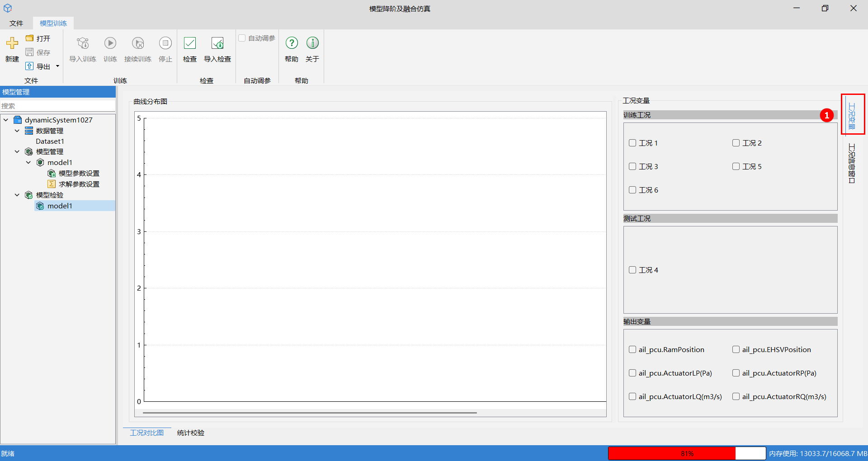Screen dimensions: 868x461
Task: Click the app logo cube icon
Action: (x=8, y=8)
